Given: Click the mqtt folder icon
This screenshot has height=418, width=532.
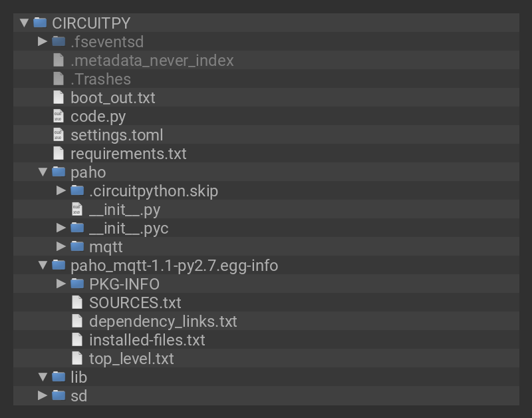Looking at the screenshot, I should [77, 246].
